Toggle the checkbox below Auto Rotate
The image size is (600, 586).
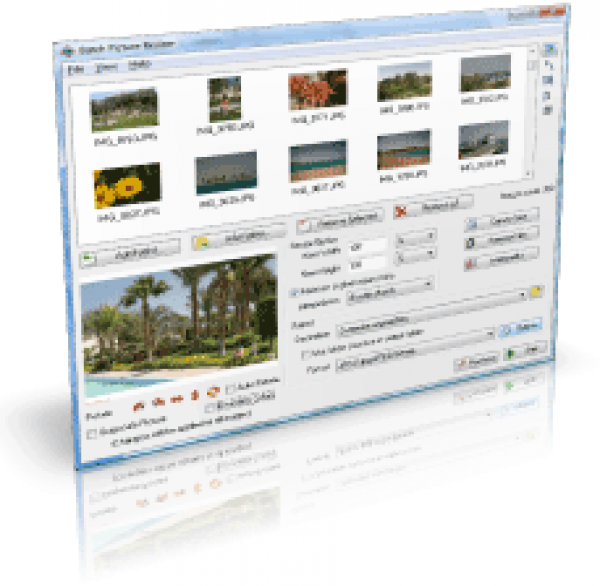click(209, 408)
